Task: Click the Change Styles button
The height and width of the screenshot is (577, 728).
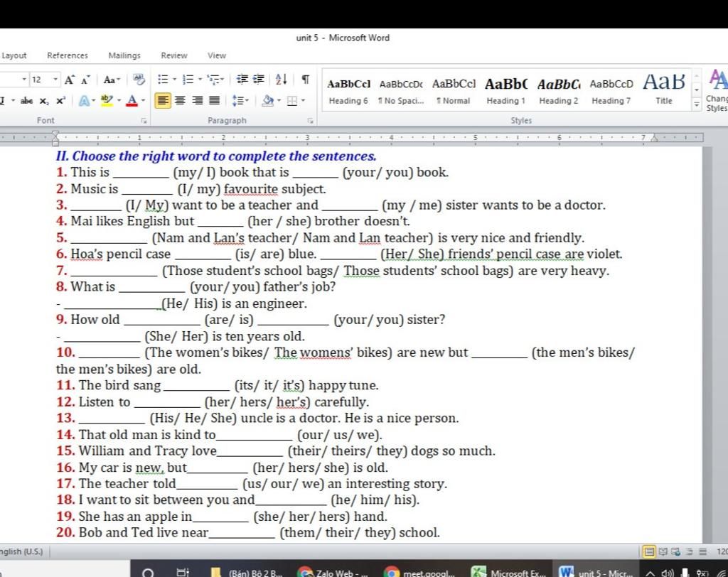Action: coord(717,90)
